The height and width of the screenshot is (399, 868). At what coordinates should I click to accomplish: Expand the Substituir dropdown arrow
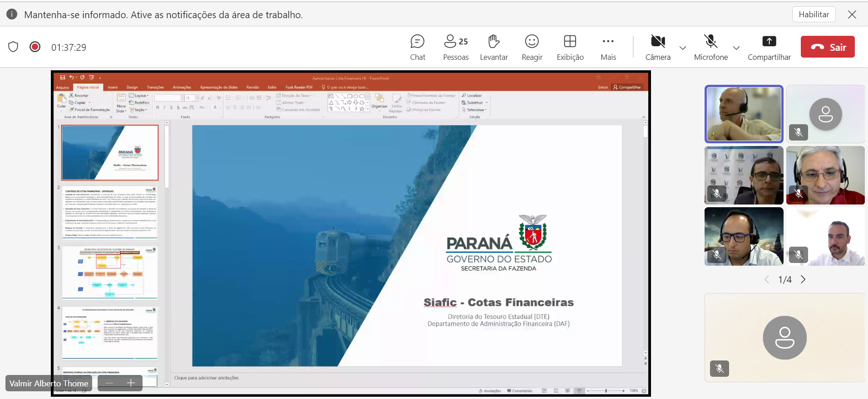click(x=487, y=103)
